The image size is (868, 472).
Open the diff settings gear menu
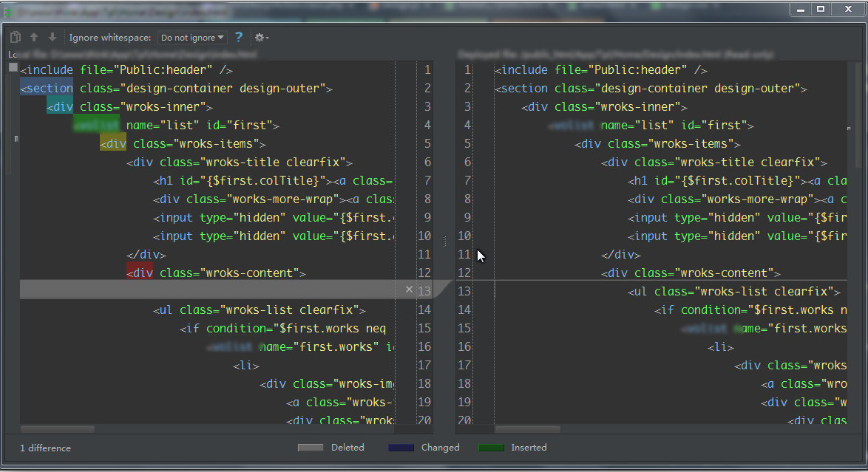(x=259, y=37)
